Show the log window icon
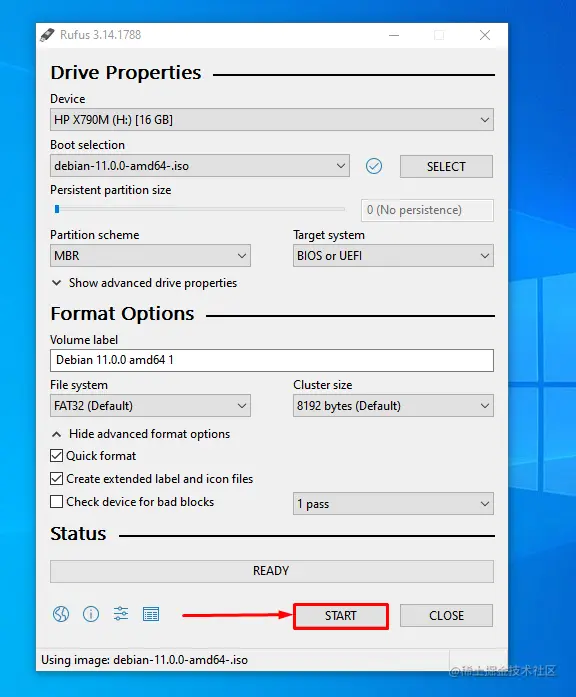The height and width of the screenshot is (697, 576). 151,614
